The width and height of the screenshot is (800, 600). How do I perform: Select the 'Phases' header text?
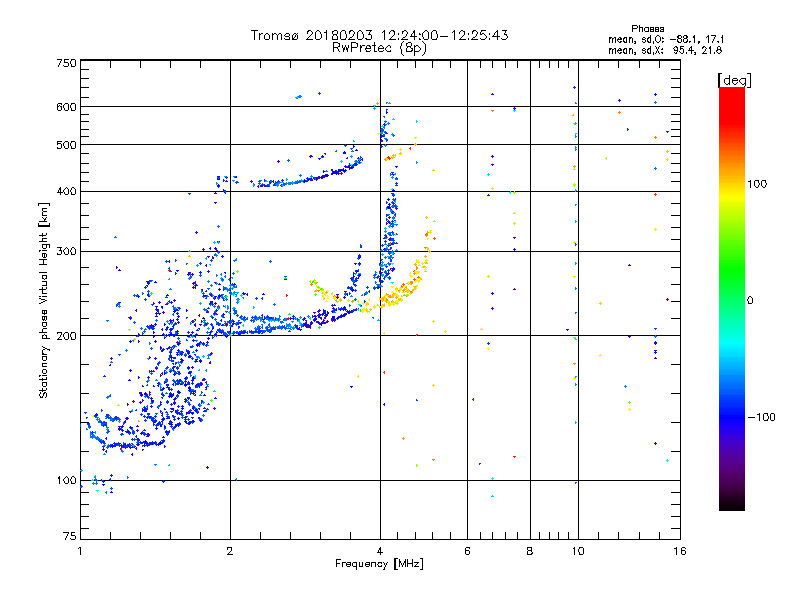647,29
